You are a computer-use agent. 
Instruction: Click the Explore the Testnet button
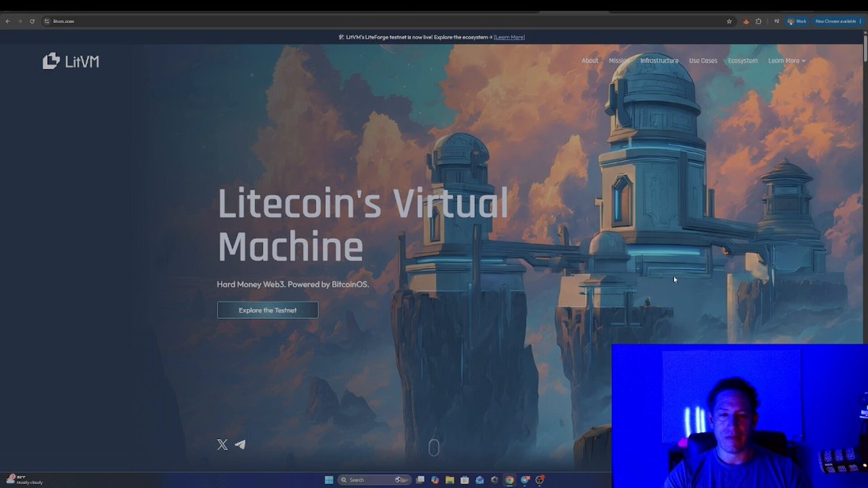click(268, 310)
